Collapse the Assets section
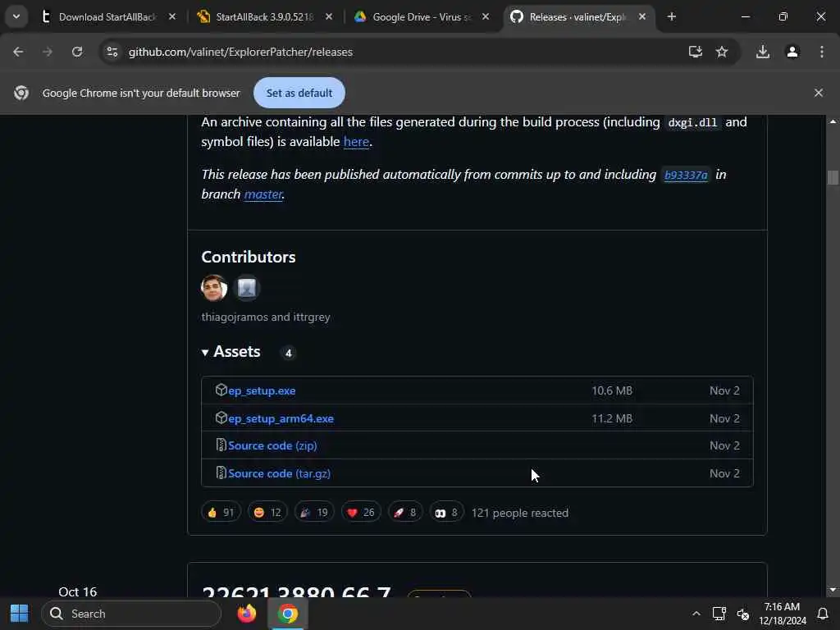Image resolution: width=840 pixels, height=630 pixels. 231,352
